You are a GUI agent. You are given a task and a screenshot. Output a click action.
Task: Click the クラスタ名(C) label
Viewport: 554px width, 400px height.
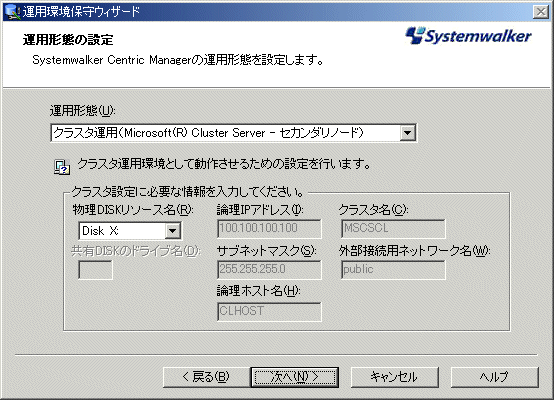[x=373, y=210]
